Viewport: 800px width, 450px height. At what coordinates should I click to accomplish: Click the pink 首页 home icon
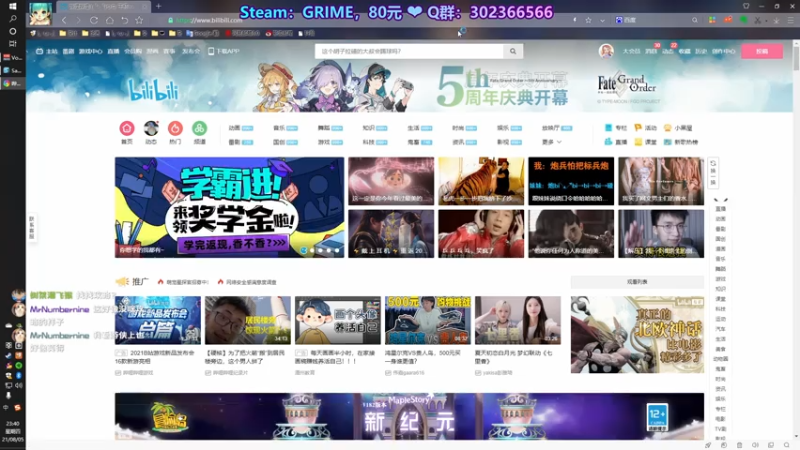(127, 128)
